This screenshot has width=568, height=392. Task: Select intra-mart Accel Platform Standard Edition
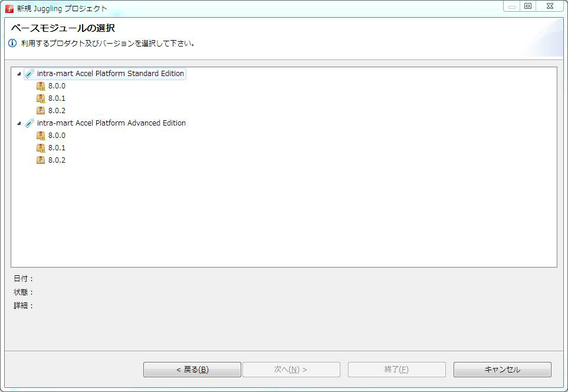pyautogui.click(x=110, y=74)
